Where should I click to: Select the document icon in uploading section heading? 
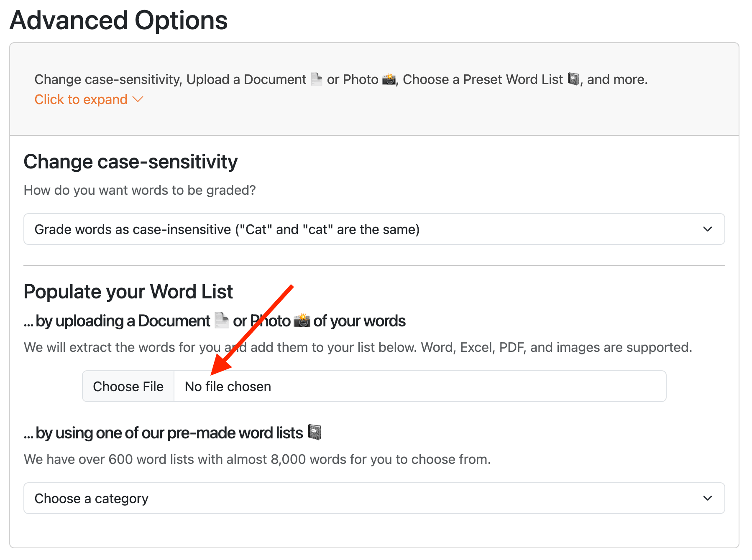click(x=221, y=320)
